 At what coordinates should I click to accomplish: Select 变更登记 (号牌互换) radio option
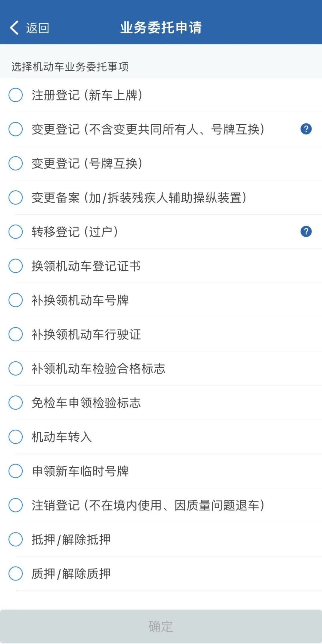click(16, 163)
